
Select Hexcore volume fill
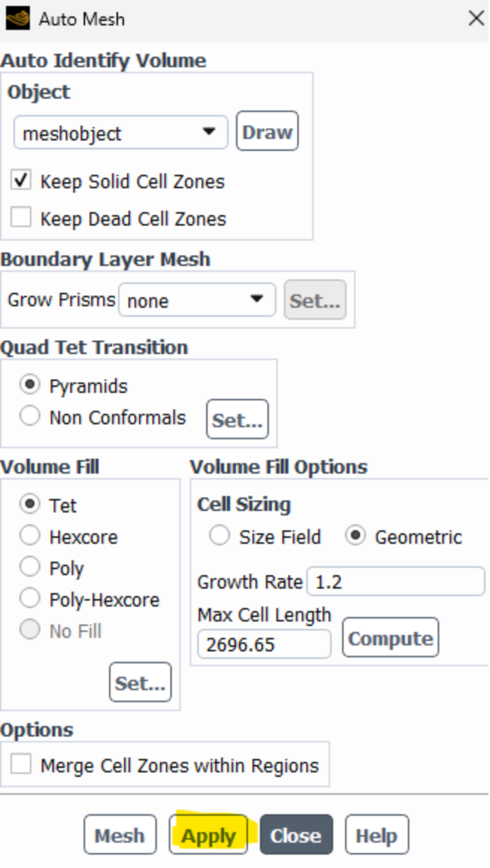pos(31,536)
